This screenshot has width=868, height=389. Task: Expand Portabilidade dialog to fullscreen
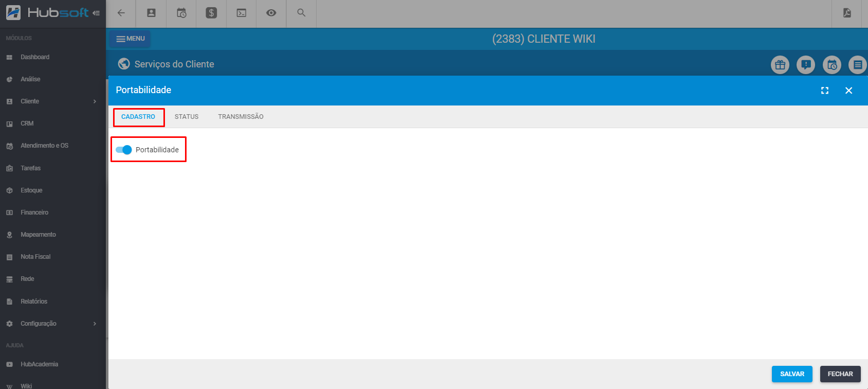[x=825, y=91]
